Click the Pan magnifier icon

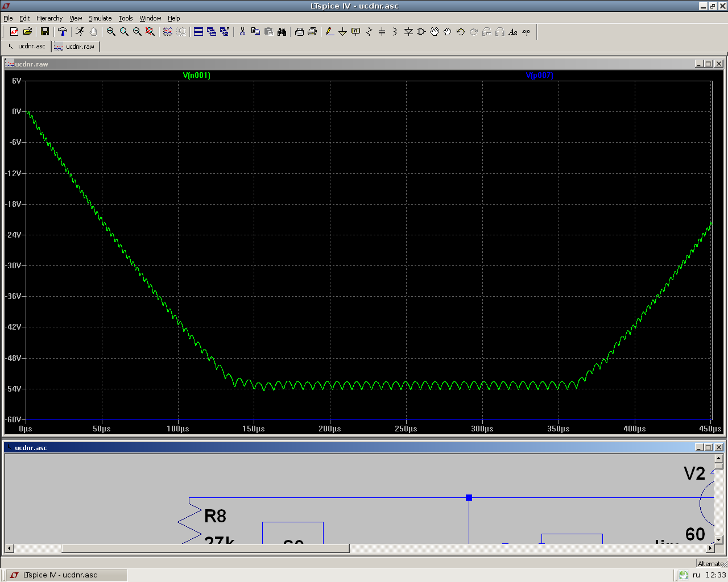pyautogui.click(x=124, y=32)
